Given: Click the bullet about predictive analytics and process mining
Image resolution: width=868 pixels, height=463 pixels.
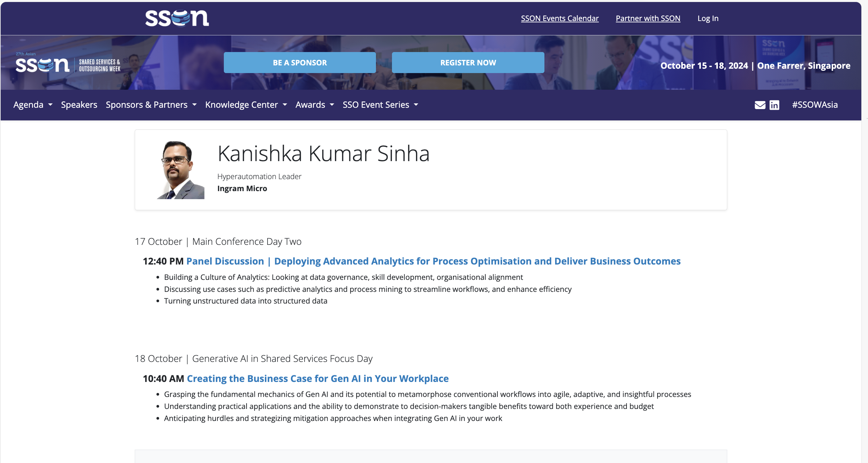Looking at the screenshot, I should click(368, 289).
